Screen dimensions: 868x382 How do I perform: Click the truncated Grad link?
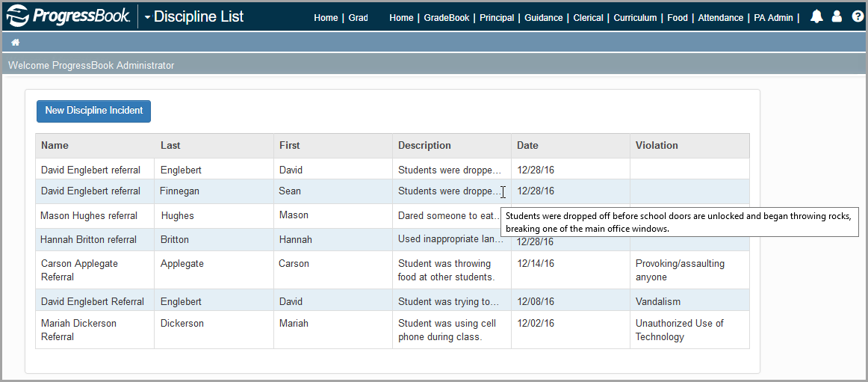(359, 18)
